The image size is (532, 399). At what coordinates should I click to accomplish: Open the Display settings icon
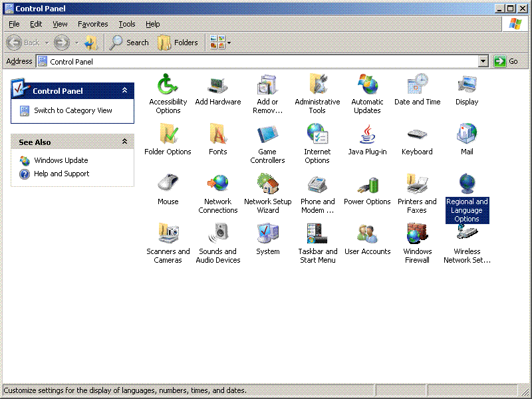point(467,84)
